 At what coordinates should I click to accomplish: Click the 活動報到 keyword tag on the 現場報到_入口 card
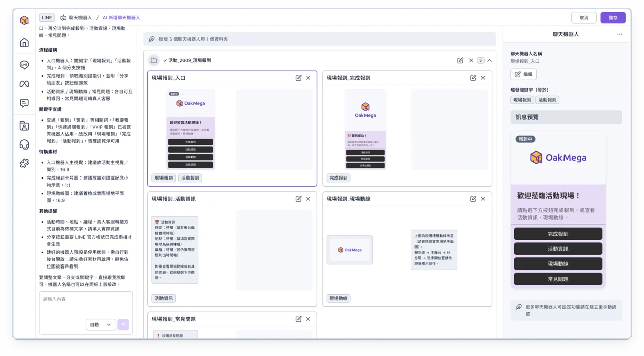(190, 178)
